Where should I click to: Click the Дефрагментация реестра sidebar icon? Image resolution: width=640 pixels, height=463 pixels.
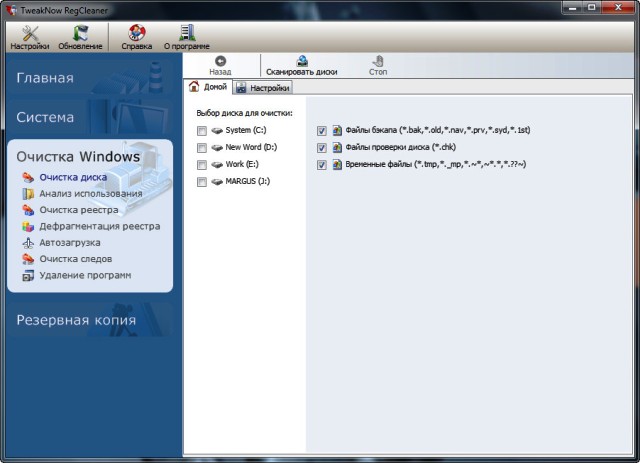click(28, 226)
